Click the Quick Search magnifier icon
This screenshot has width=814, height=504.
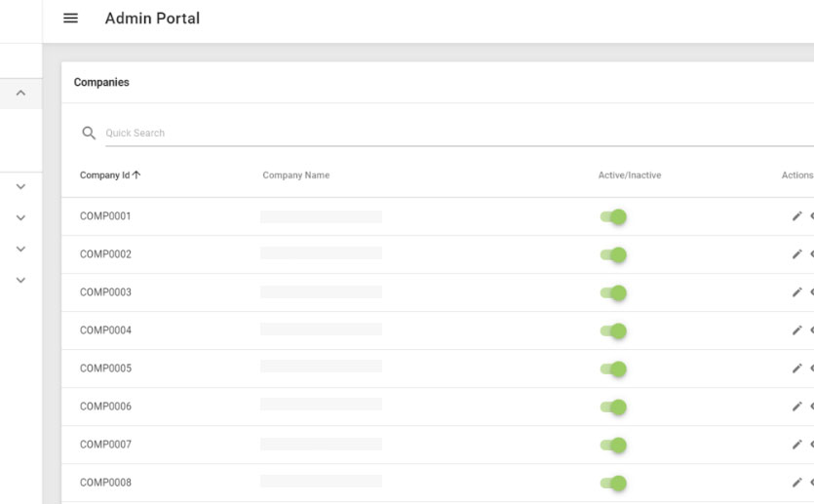pos(89,133)
